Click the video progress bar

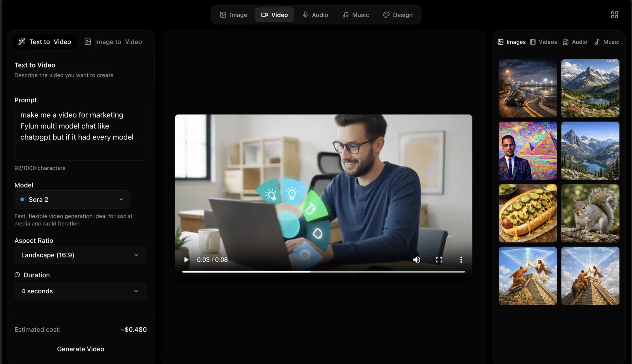(324, 272)
